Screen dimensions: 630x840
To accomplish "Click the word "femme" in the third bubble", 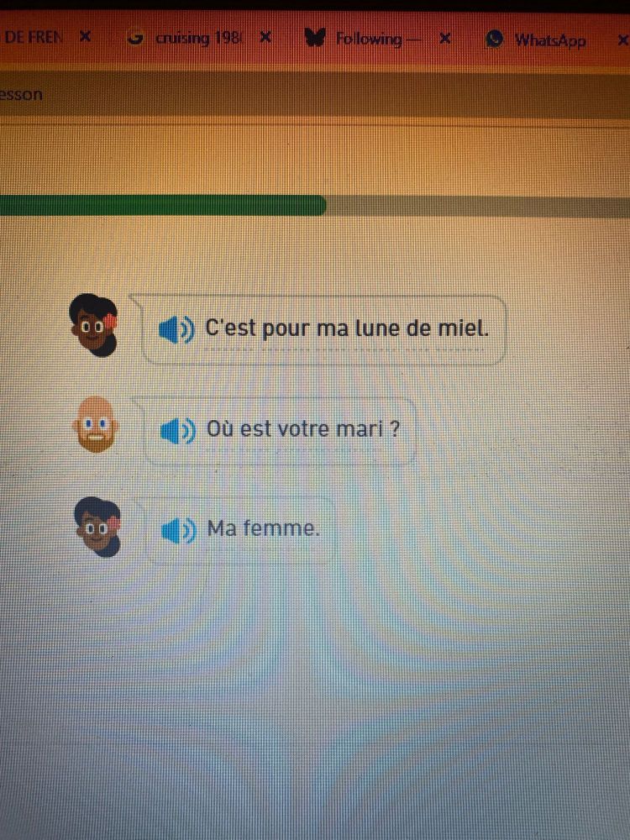I will pyautogui.click(x=281, y=528).
